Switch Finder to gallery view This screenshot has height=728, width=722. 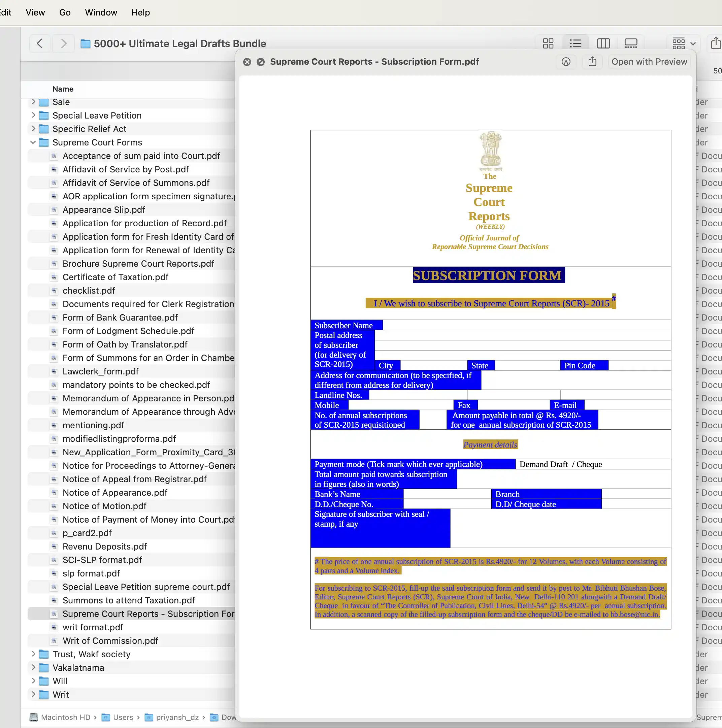pyautogui.click(x=631, y=44)
